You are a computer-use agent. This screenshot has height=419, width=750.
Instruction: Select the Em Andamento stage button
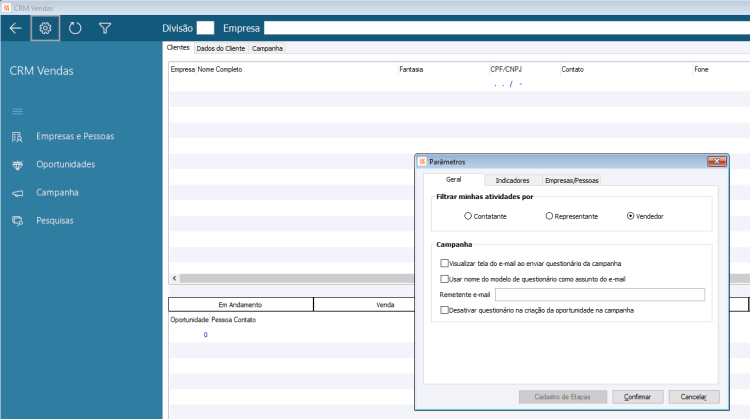(x=241, y=305)
